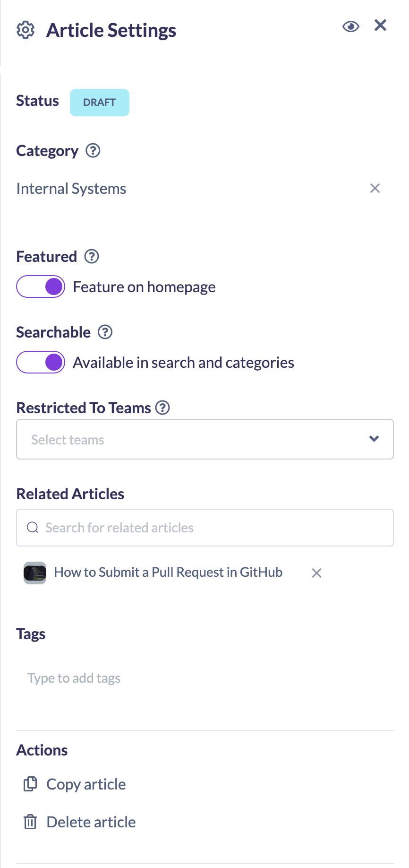Open the Category help question mark
This screenshot has height=868, width=409.
93,151
